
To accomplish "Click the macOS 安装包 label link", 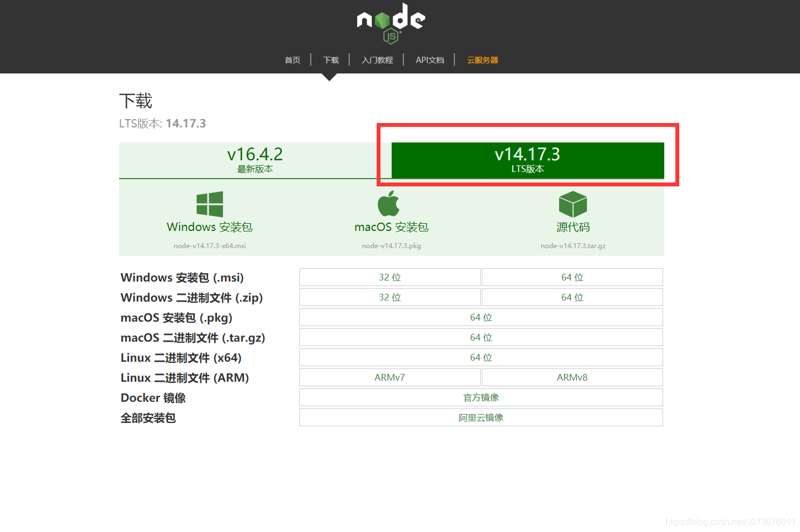I will pos(392,227).
